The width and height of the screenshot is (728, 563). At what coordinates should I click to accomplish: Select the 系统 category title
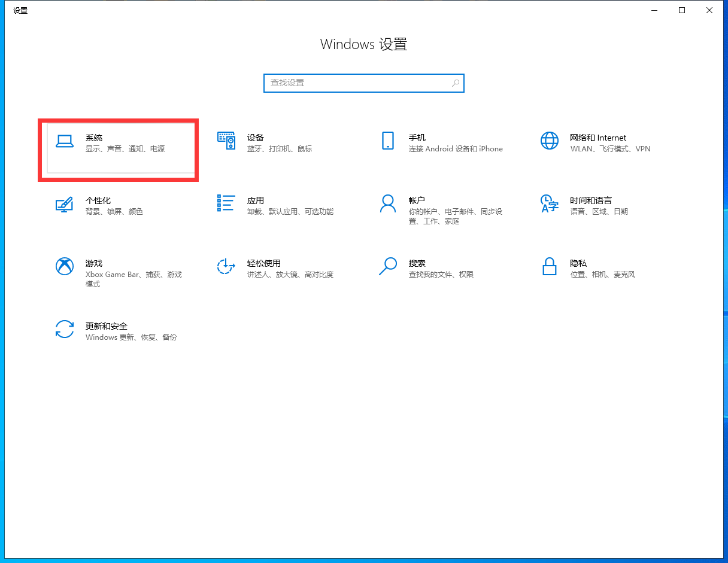[x=94, y=138]
